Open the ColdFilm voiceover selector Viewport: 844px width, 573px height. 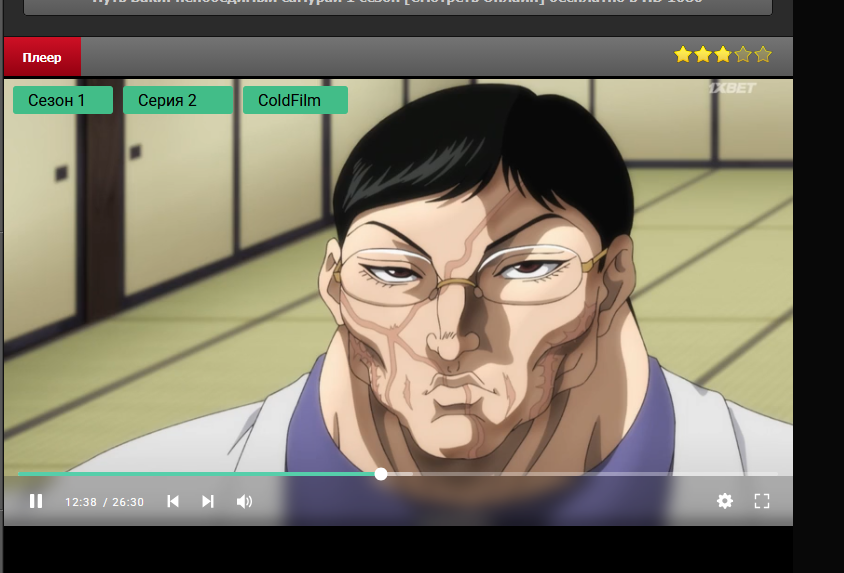point(295,100)
